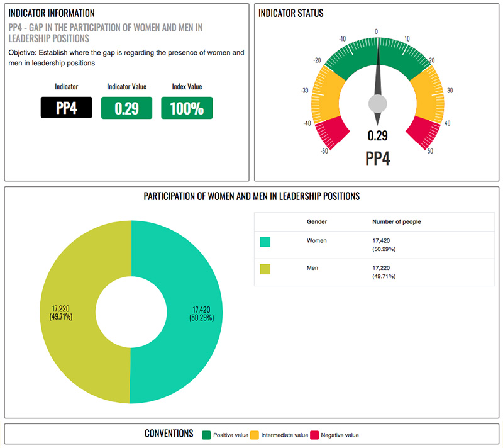Toggle the Negative value legend swatch
The image size is (503, 448).
pos(314,434)
